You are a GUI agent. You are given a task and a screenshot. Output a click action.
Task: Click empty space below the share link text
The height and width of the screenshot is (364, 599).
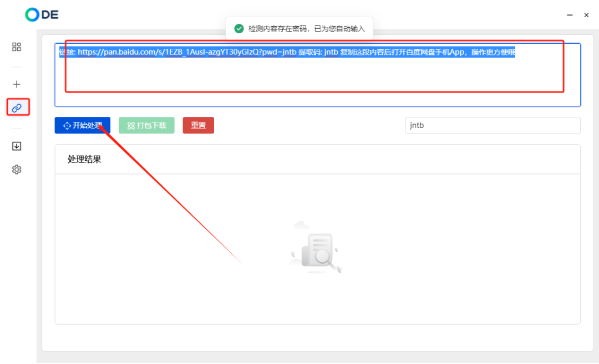click(x=316, y=83)
